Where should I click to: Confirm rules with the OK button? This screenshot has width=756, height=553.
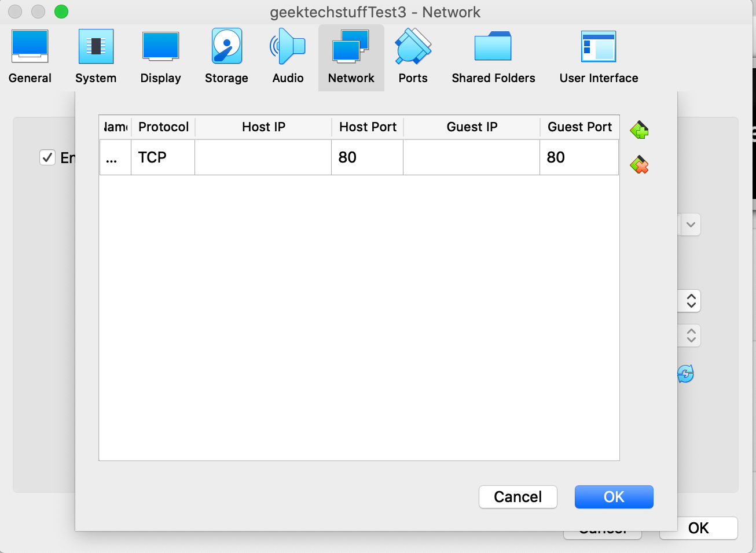tap(614, 496)
